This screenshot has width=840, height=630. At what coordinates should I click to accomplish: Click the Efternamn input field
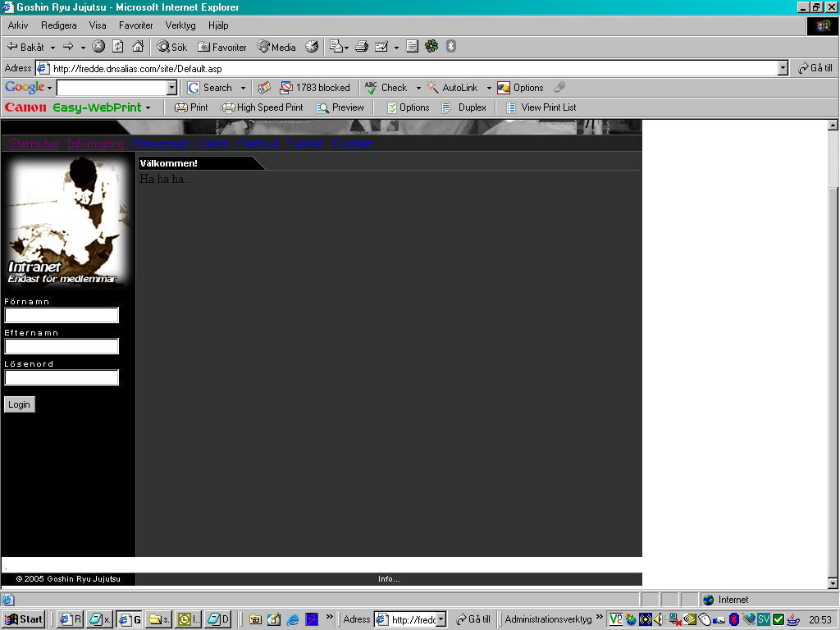62,346
